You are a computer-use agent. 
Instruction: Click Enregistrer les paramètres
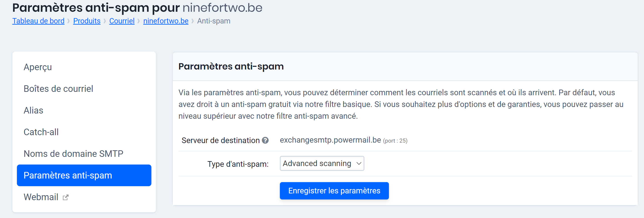point(334,191)
